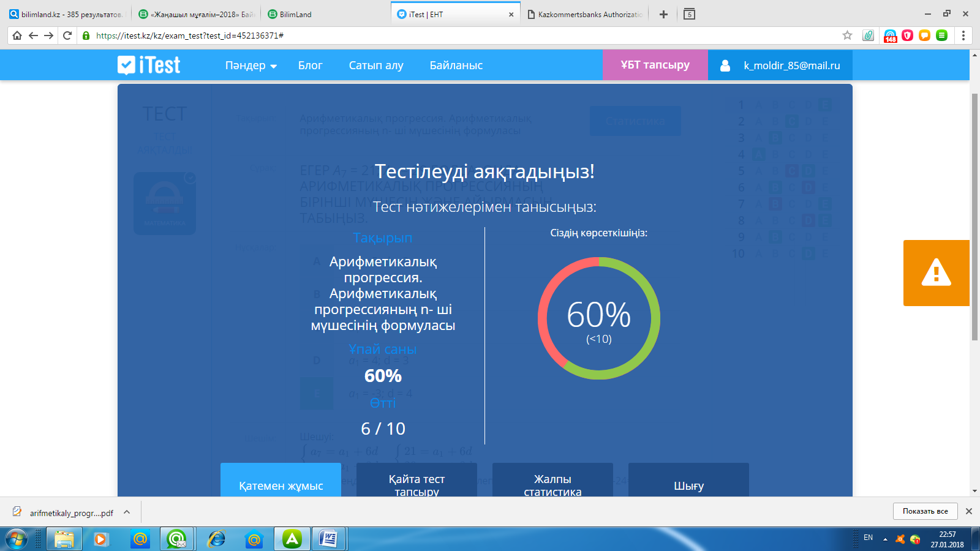Image resolution: width=980 pixels, height=551 pixels.
Task: Open the mail extension showing 148 badge
Action: click(891, 36)
